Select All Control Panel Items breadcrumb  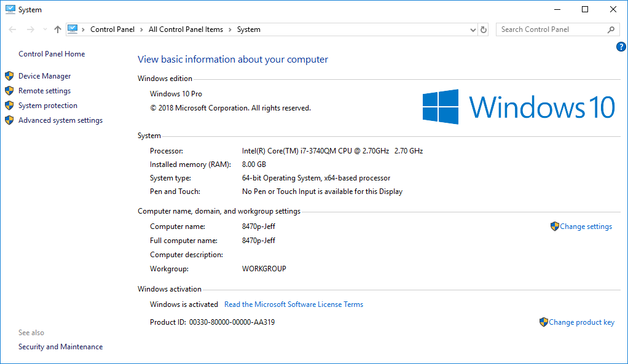tap(186, 29)
